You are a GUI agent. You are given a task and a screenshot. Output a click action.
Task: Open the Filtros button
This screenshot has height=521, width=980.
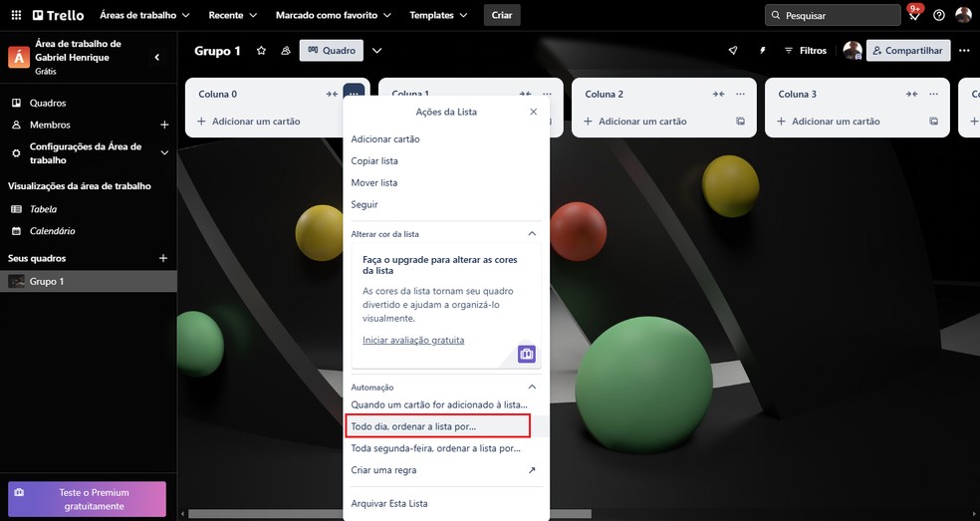pyautogui.click(x=806, y=51)
